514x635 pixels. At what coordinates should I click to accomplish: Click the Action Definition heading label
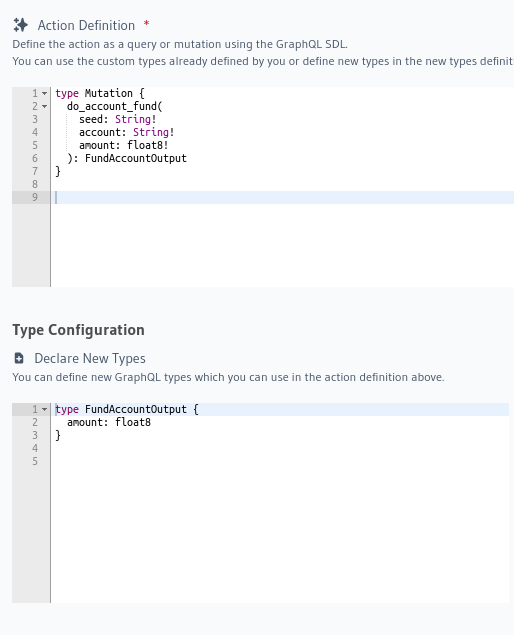coord(86,26)
